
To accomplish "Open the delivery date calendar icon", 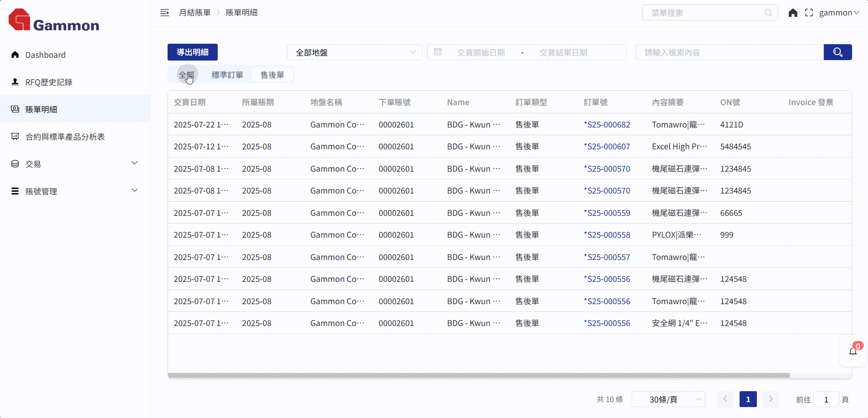I will (438, 52).
